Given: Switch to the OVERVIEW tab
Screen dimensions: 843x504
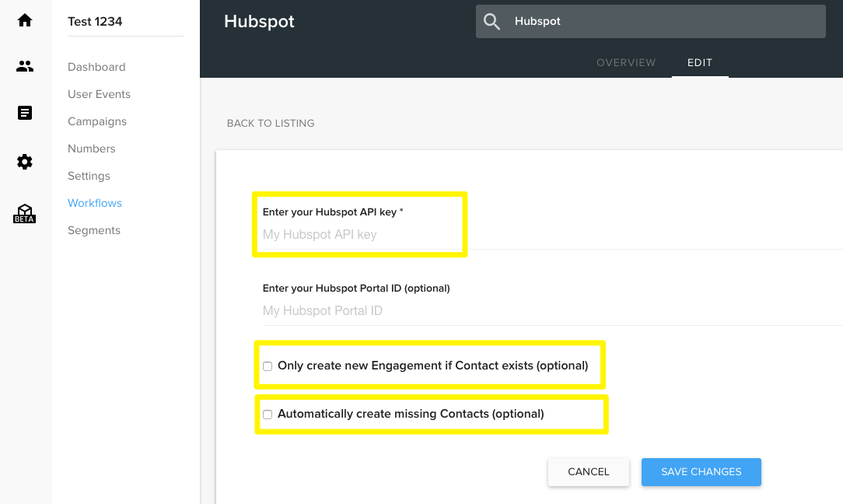Looking at the screenshot, I should (x=626, y=62).
